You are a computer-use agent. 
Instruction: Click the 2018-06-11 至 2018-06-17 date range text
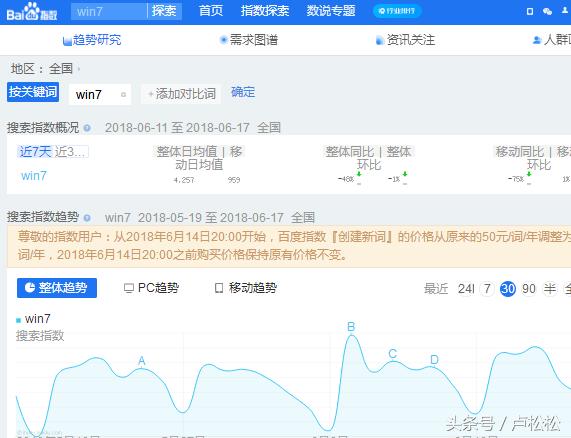click(177, 128)
